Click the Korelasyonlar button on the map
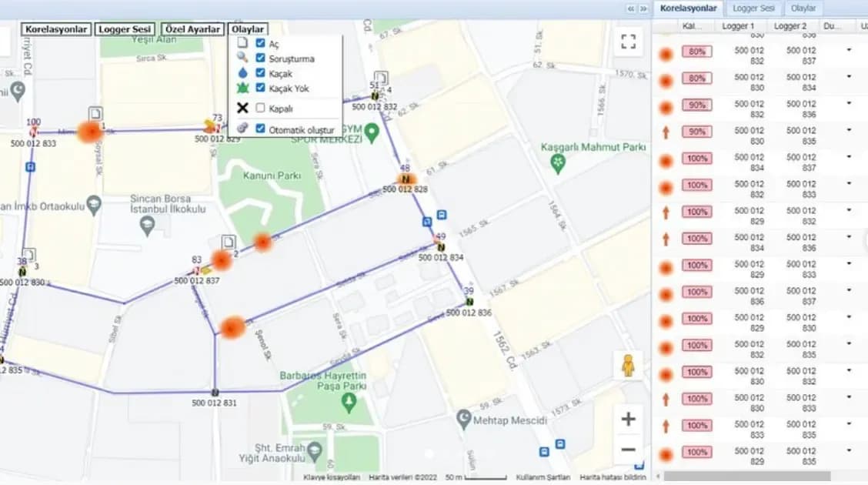868x485 pixels. (x=56, y=29)
